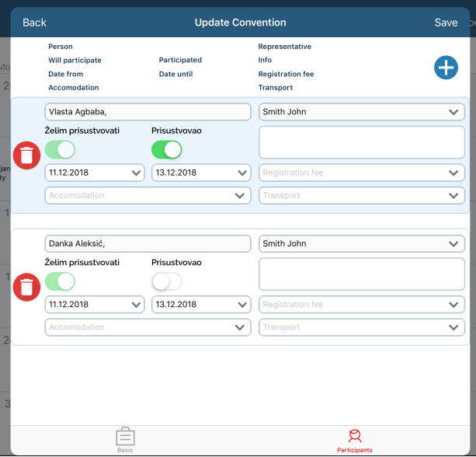Enable Prisustvovao switch for Danka Aleksić

click(167, 281)
